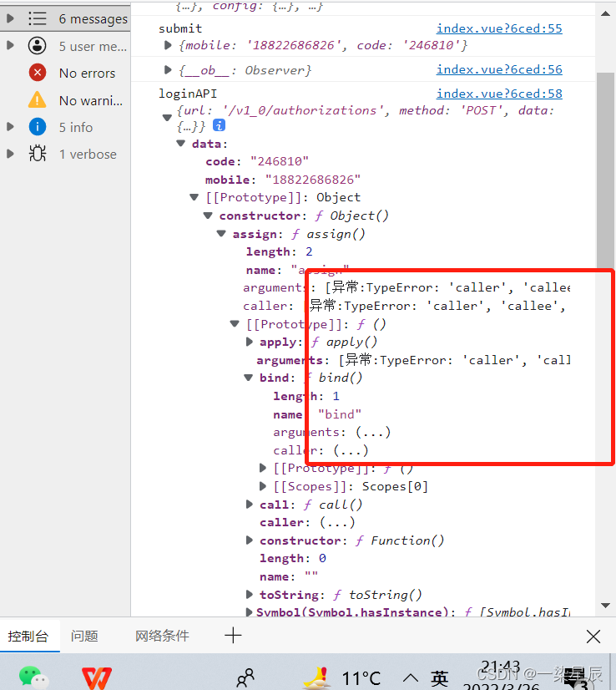This screenshot has height=690, width=616.
Task: Click the scrollbar down arrow
Action: pos(605,606)
